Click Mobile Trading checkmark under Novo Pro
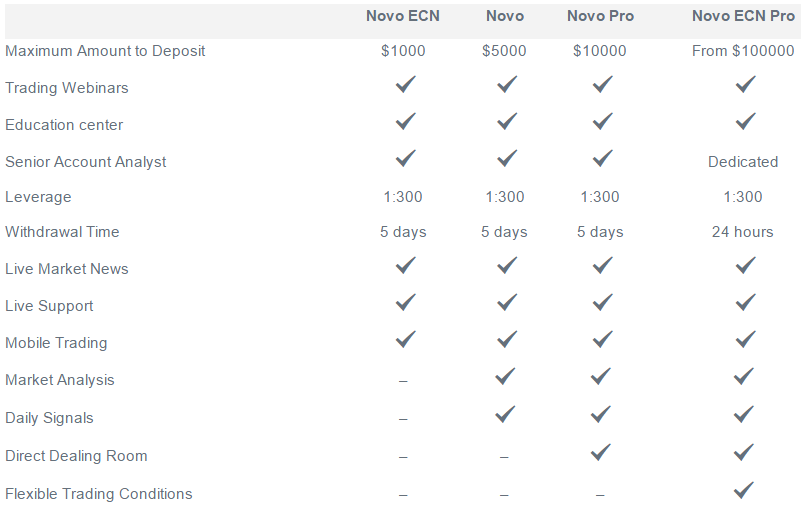The image size is (801, 514). pyautogui.click(x=602, y=340)
